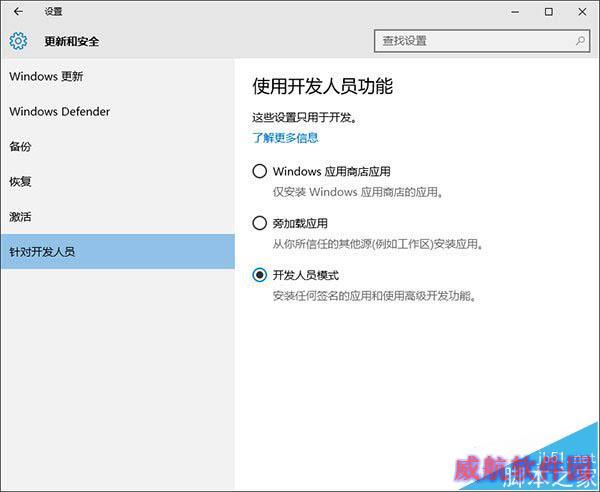Image resolution: width=600 pixels, height=492 pixels.
Task: Click the settings gear icon
Action: click(18, 41)
